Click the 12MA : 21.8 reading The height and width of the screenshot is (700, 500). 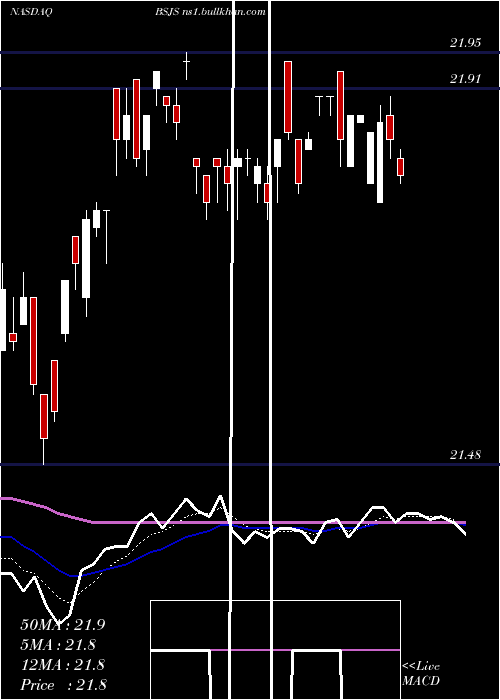tap(62, 665)
